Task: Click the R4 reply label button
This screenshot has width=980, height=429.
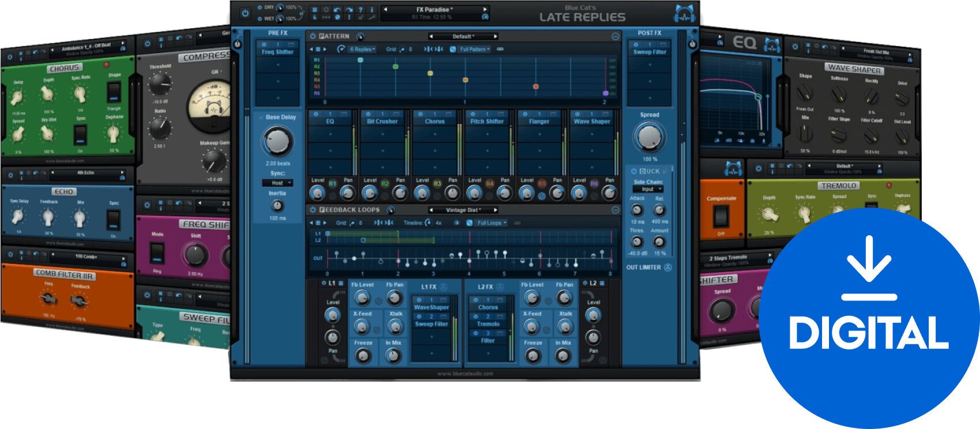Action: 489,183
